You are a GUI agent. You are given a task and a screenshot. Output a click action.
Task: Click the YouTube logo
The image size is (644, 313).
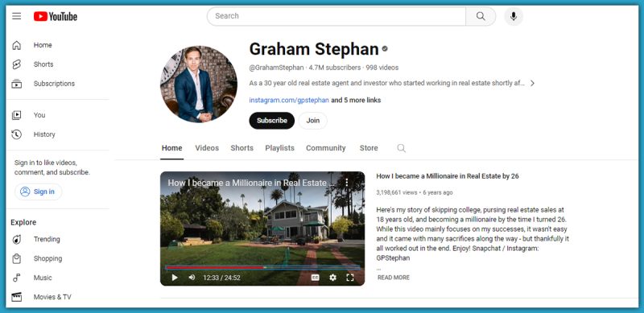[56, 16]
